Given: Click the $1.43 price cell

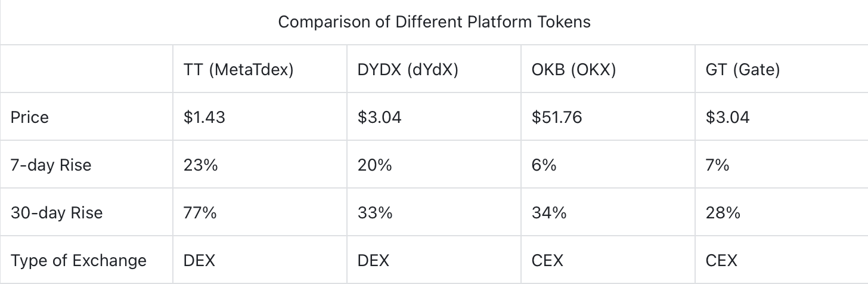Looking at the screenshot, I should pos(204,117).
